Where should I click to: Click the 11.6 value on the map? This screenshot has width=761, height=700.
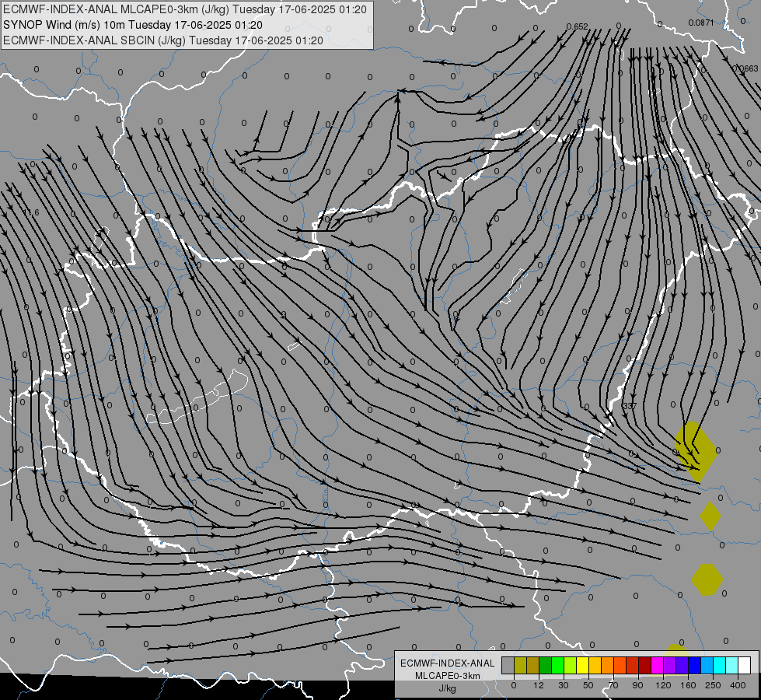(31, 213)
